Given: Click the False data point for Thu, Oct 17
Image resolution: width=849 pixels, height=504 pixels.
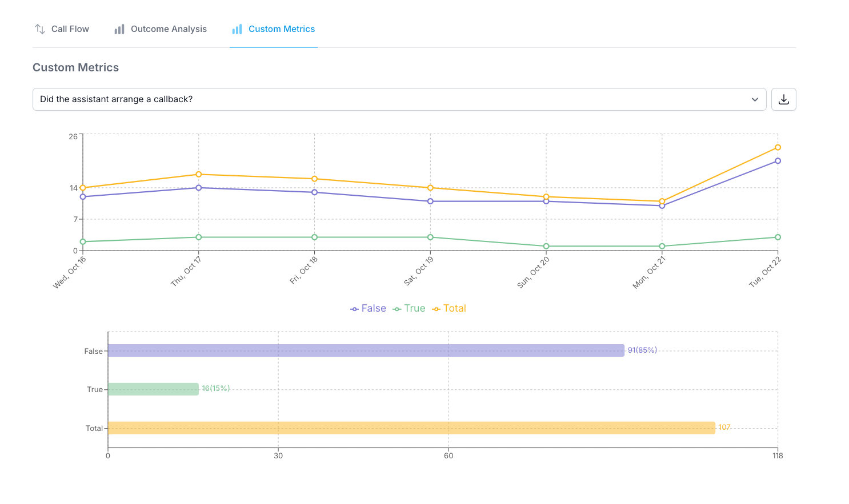Looking at the screenshot, I should click(199, 188).
